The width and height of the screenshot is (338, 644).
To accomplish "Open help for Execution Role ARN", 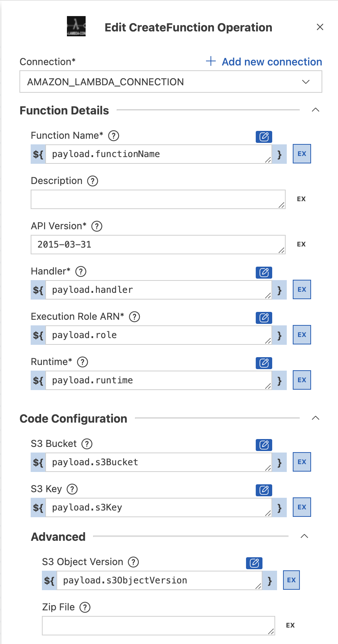I will click(x=135, y=317).
